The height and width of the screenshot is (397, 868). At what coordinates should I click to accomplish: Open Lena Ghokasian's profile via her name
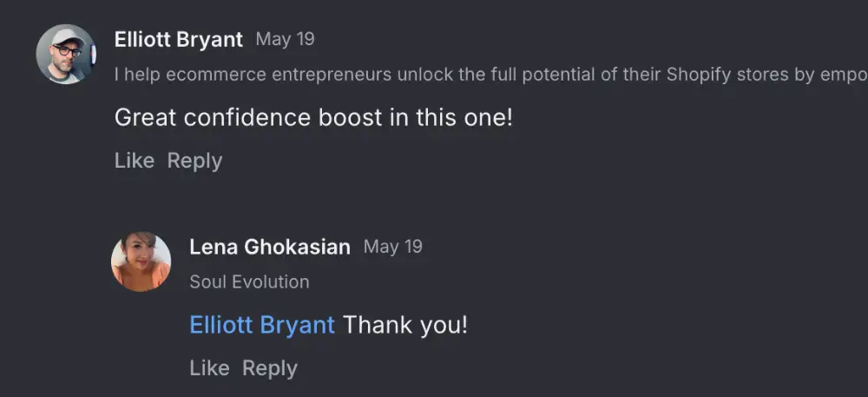269,247
